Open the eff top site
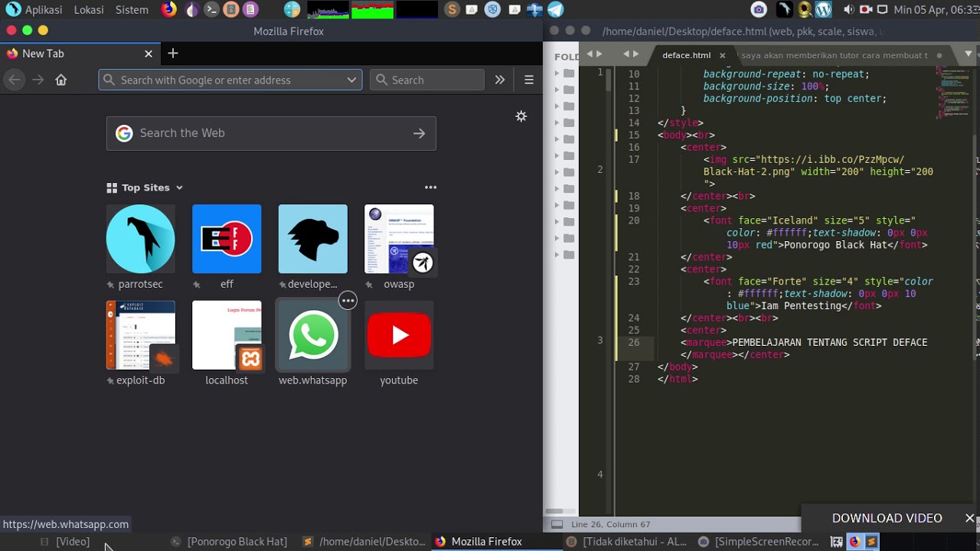 pos(227,247)
